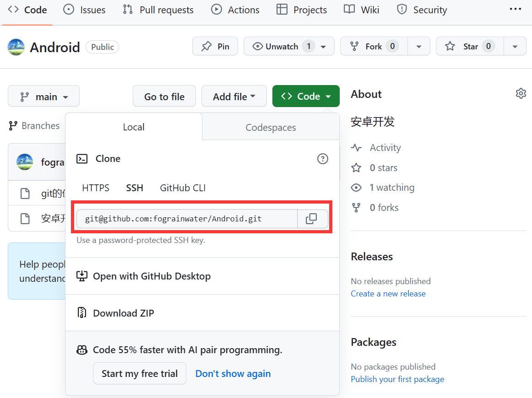Click the branch icon next to Branches

(13, 126)
